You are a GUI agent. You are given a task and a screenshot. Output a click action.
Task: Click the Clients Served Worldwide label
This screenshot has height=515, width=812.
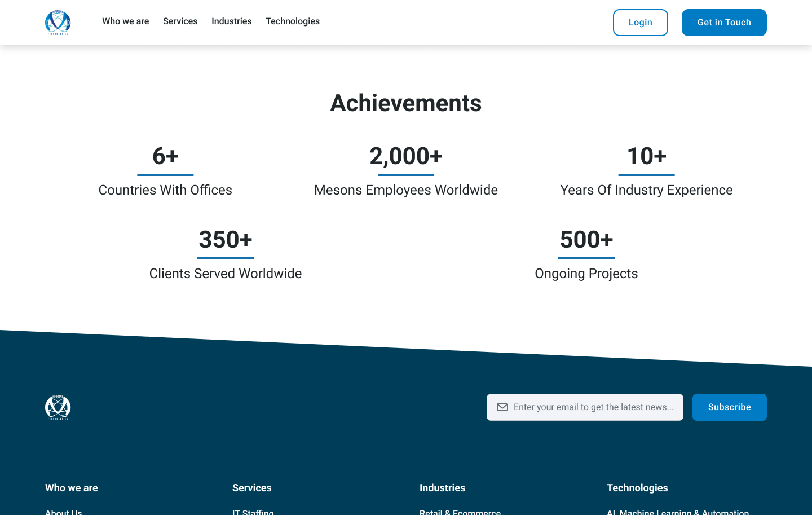tap(226, 274)
